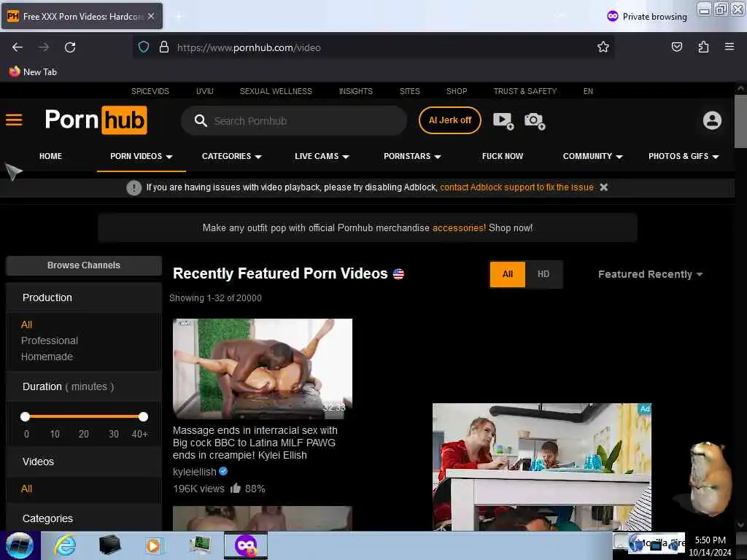
Task: Click the magnifier search icon
Action: tap(201, 121)
